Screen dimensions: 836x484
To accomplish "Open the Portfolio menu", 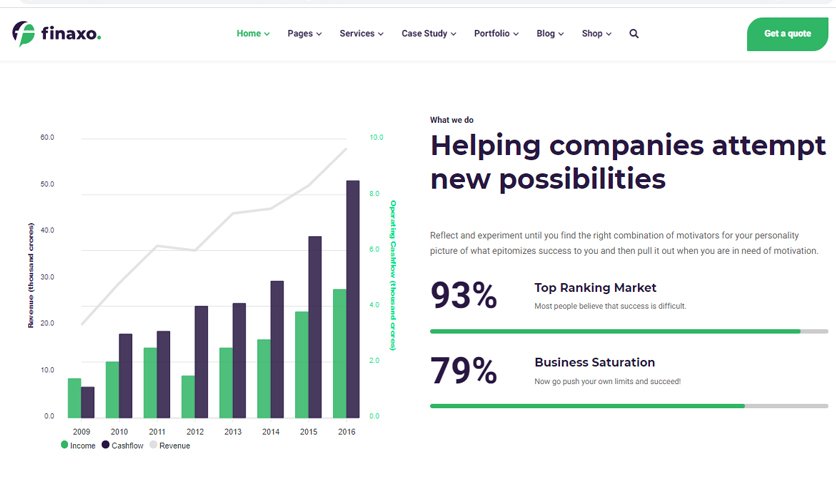I will click(x=496, y=34).
